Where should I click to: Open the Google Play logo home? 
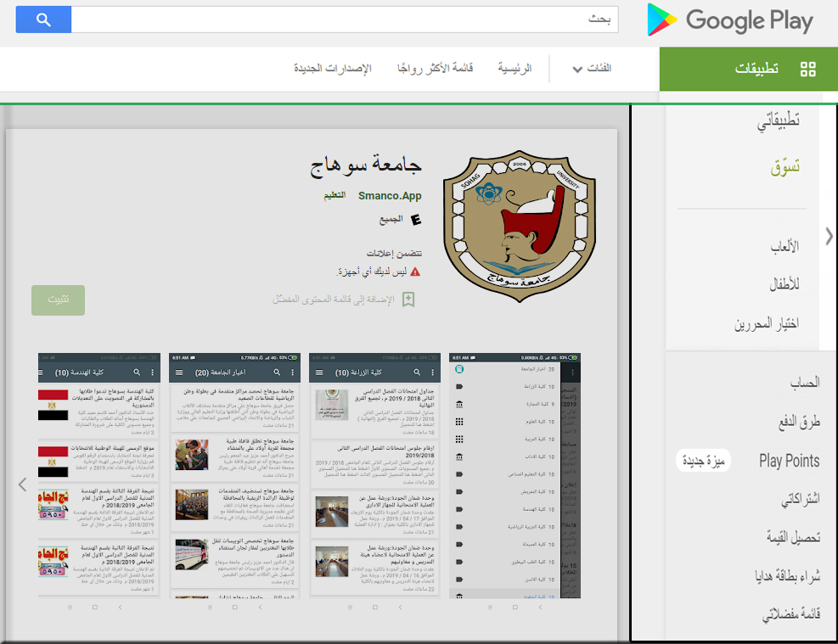tap(730, 20)
